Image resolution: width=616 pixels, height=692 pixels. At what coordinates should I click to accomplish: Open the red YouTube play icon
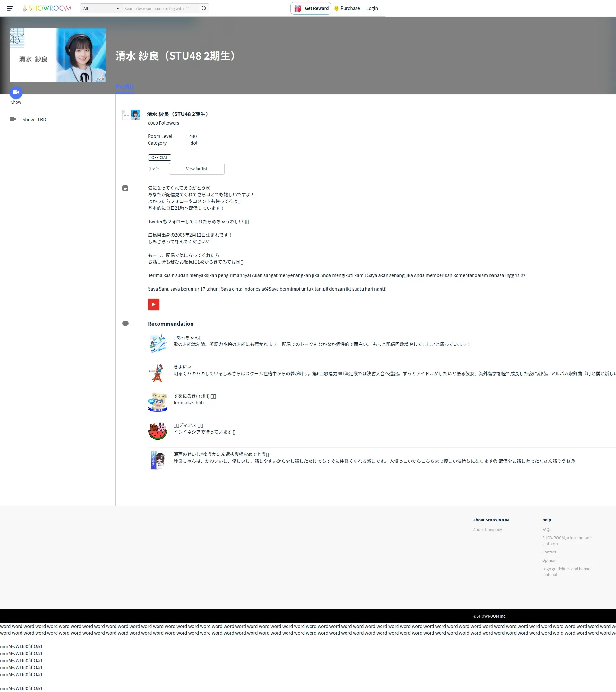[x=153, y=304]
